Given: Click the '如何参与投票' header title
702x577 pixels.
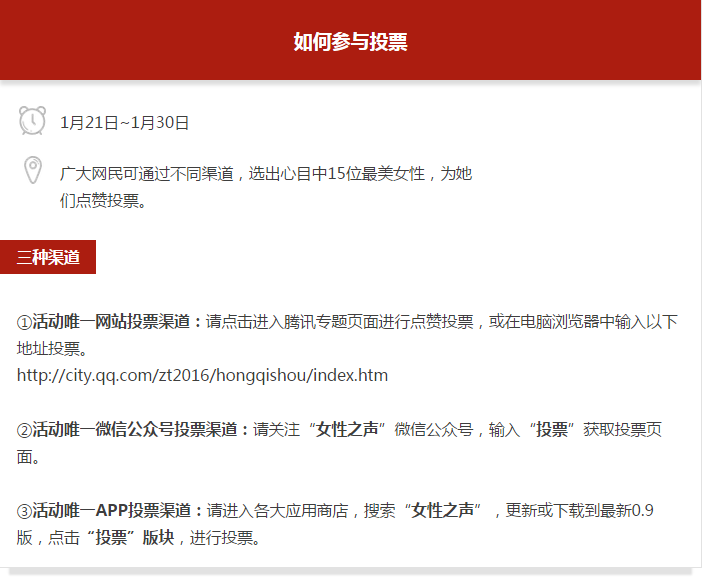Looking at the screenshot, I should point(351,42).
